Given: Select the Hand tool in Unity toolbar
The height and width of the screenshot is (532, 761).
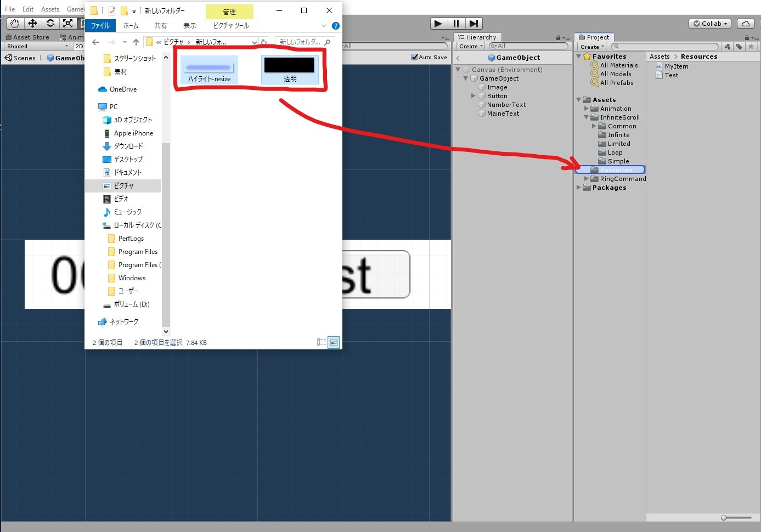Looking at the screenshot, I should pyautogui.click(x=15, y=23).
